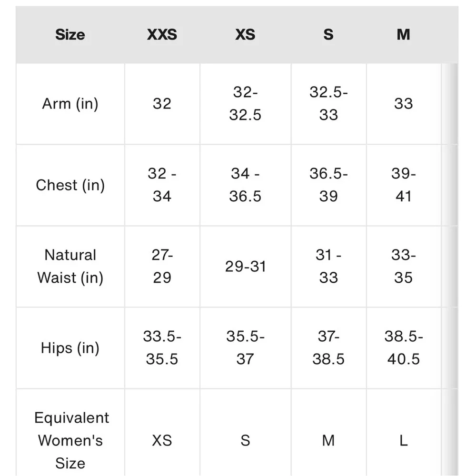Screen dimensions: 476x476
Task: Click the XXS arm measurement cell
Action: (162, 104)
